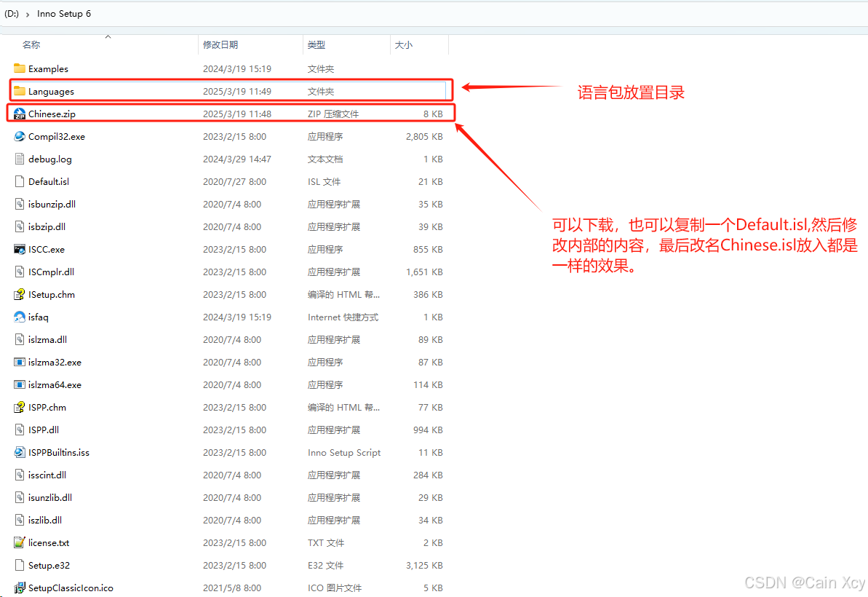Click the file name ISPPBuiltins.iss

[59, 452]
